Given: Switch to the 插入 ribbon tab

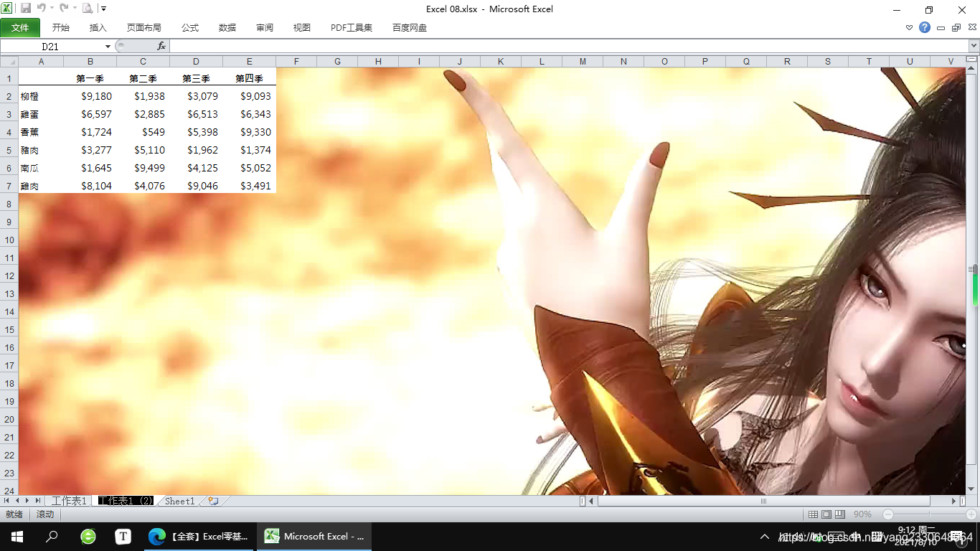Looking at the screenshot, I should (98, 27).
